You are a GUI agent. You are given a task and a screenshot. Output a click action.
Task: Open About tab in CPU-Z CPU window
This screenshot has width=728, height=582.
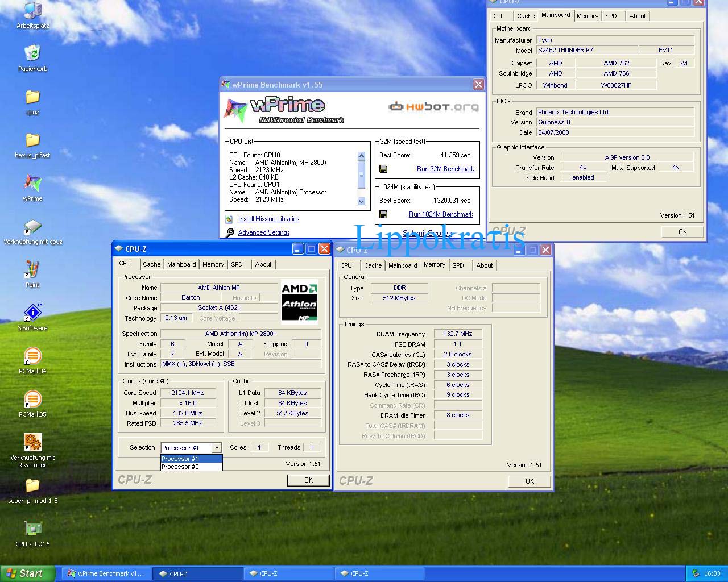point(263,264)
